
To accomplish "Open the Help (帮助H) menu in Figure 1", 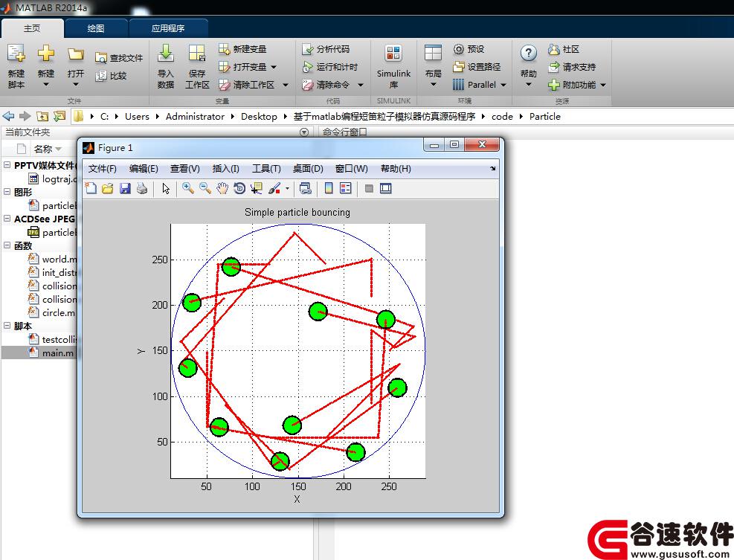I will pos(396,169).
